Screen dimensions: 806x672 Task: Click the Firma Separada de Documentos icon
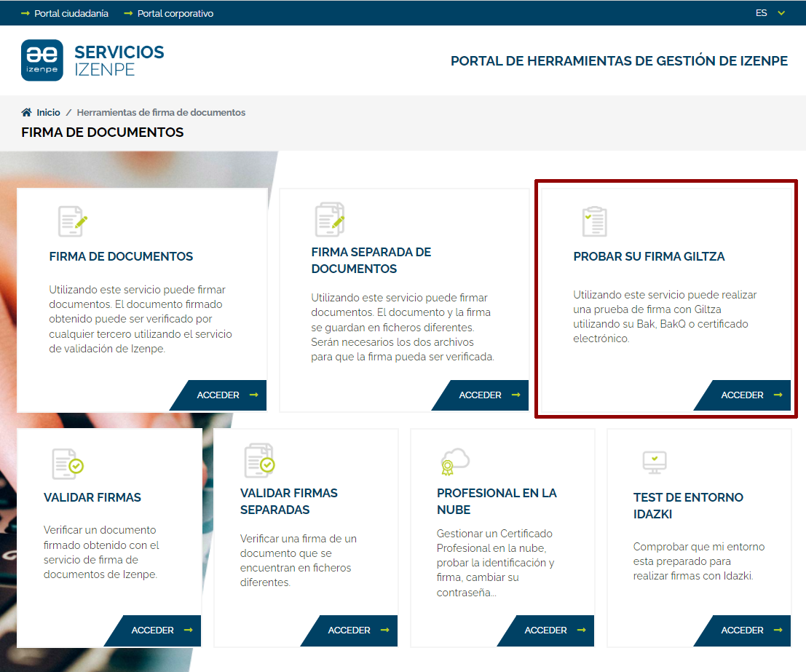[x=329, y=219]
